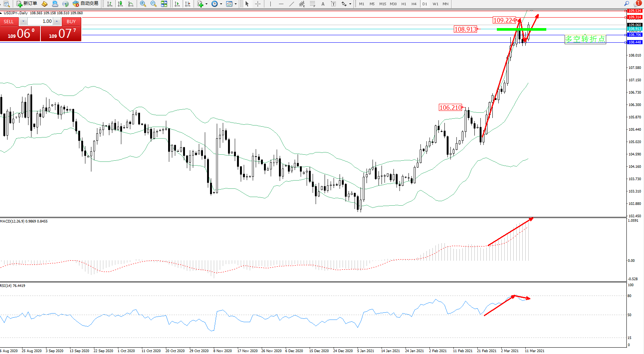
Task: Toggle the 自动交易 auto trading button
Action: (x=86, y=4)
